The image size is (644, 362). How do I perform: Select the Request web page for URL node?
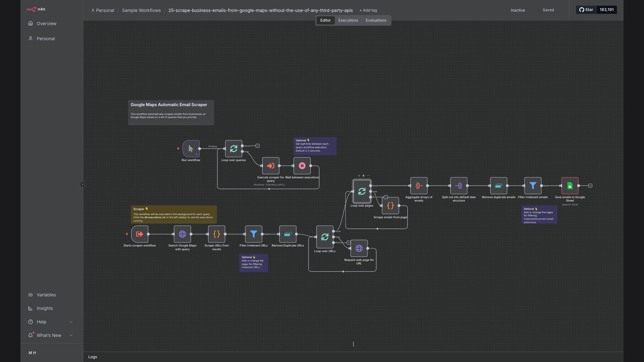(359, 248)
